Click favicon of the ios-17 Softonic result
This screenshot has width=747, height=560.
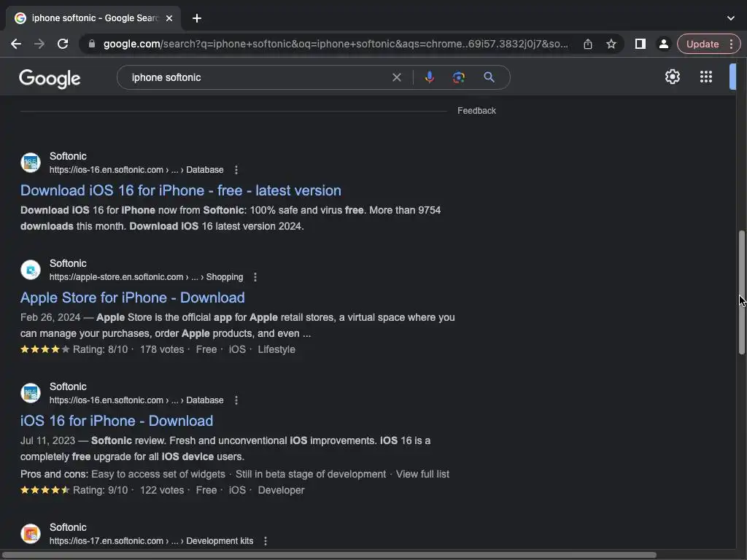tap(31, 533)
